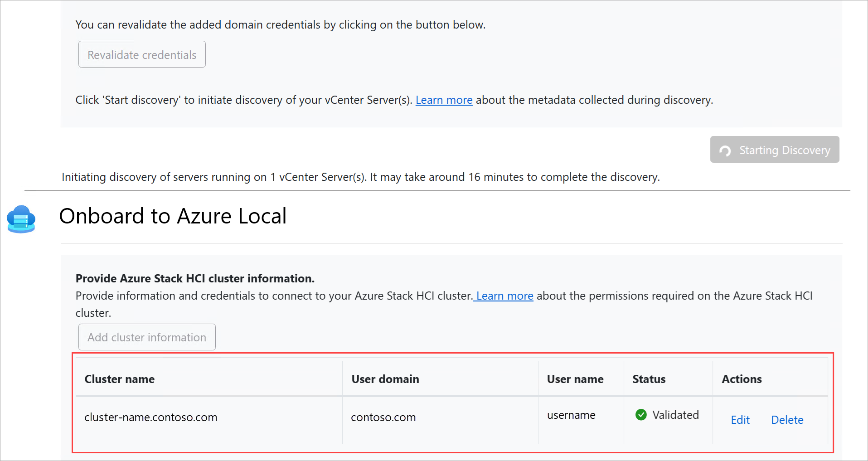868x461 pixels.
Task: Select the User domain column header
Action: coord(385,379)
